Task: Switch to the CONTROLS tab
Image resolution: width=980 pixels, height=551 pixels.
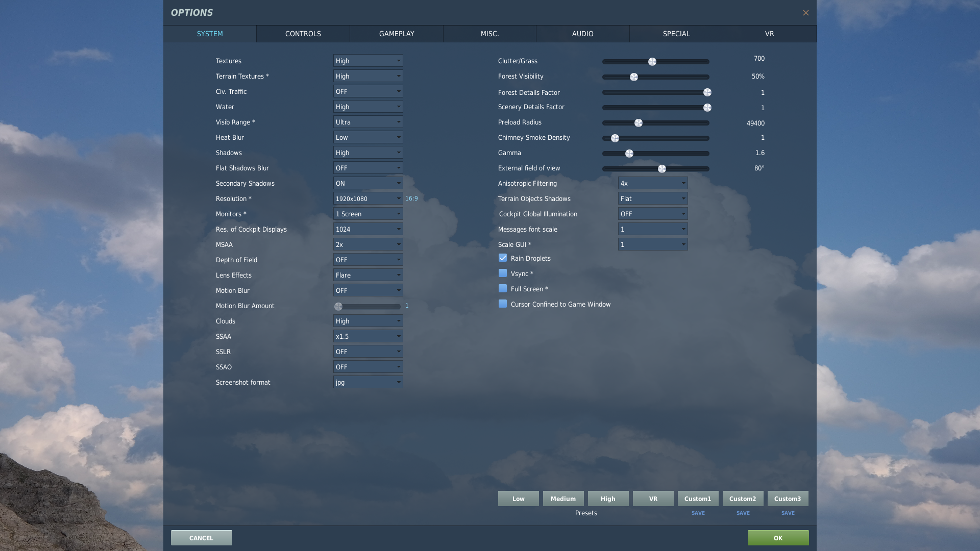Action: pyautogui.click(x=302, y=34)
